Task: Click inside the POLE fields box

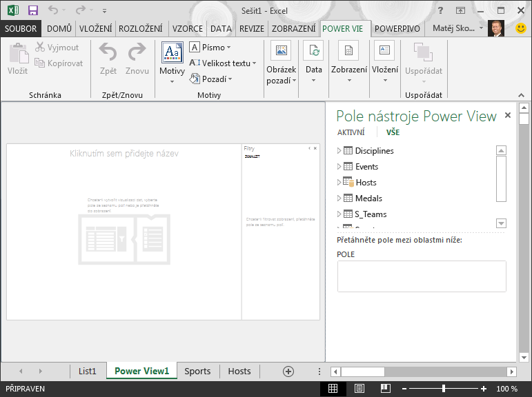Action: [422, 276]
